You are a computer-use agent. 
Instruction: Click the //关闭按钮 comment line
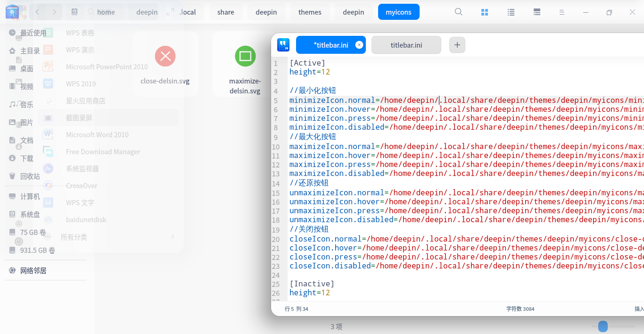coord(309,229)
